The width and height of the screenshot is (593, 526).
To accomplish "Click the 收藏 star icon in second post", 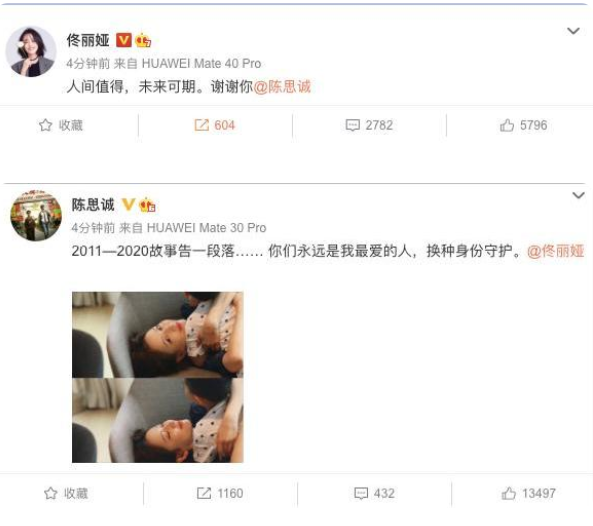I will 51,493.
